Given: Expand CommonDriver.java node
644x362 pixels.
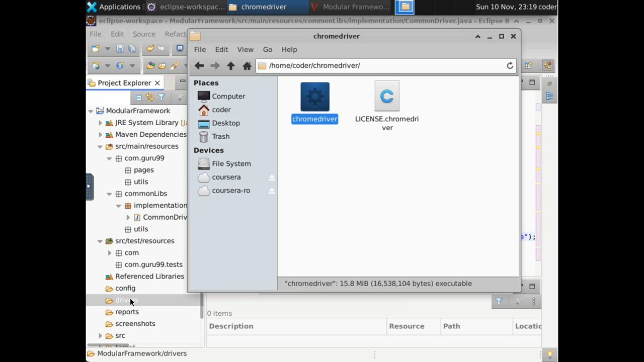Looking at the screenshot, I should point(128,217).
